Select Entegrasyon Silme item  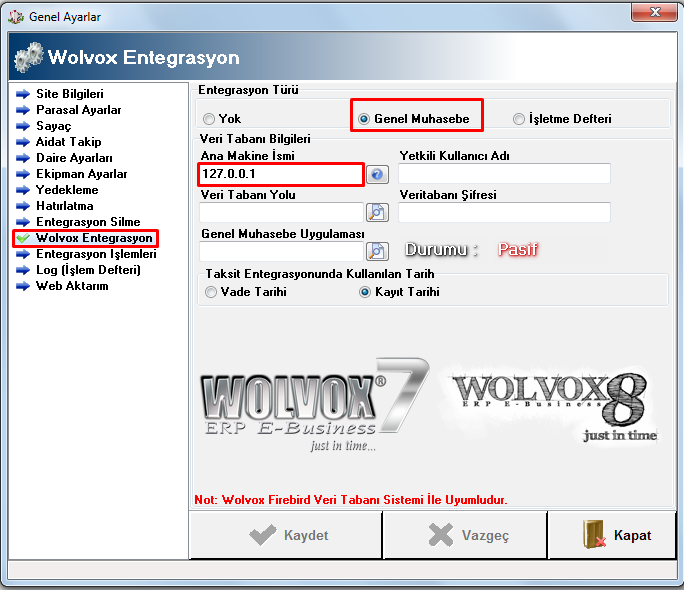point(88,222)
